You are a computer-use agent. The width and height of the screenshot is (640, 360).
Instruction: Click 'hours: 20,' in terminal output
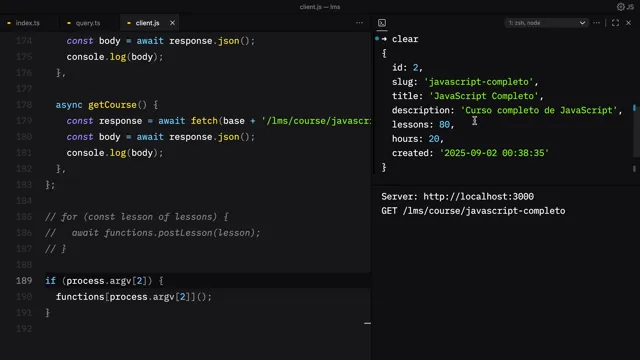418,139
